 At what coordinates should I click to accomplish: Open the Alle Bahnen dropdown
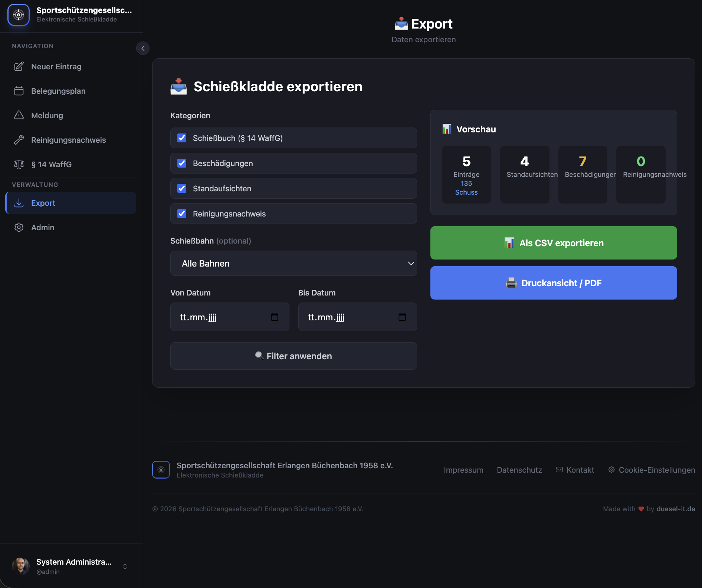[x=293, y=263]
